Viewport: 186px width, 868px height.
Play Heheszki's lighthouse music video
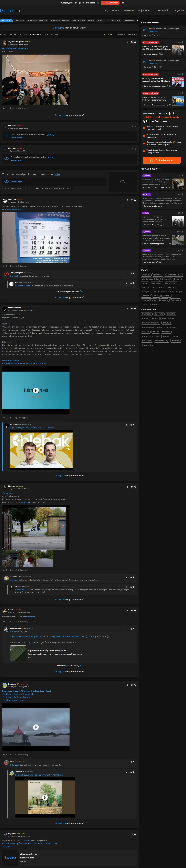coord(36,727)
